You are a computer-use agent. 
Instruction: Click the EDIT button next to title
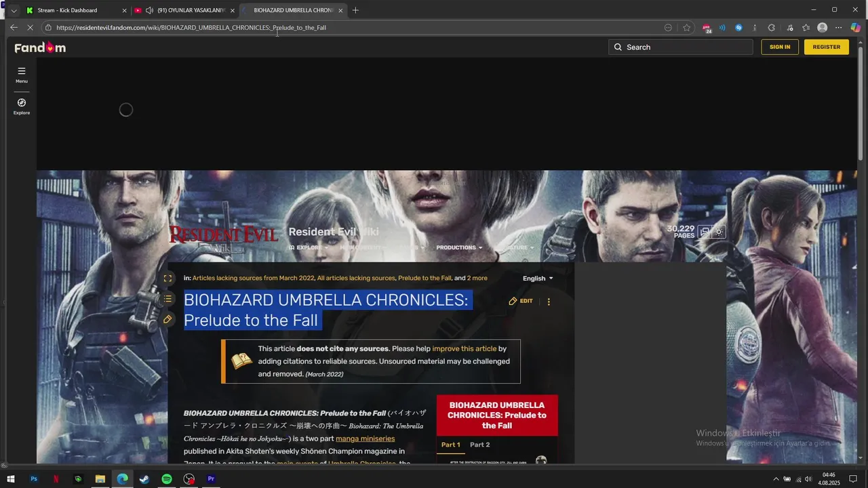click(521, 301)
